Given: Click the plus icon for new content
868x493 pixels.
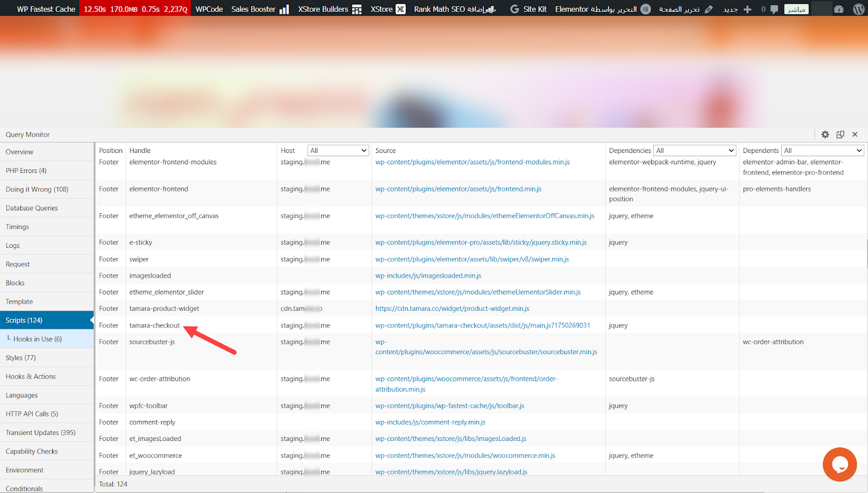Looking at the screenshot, I should coord(748,9).
